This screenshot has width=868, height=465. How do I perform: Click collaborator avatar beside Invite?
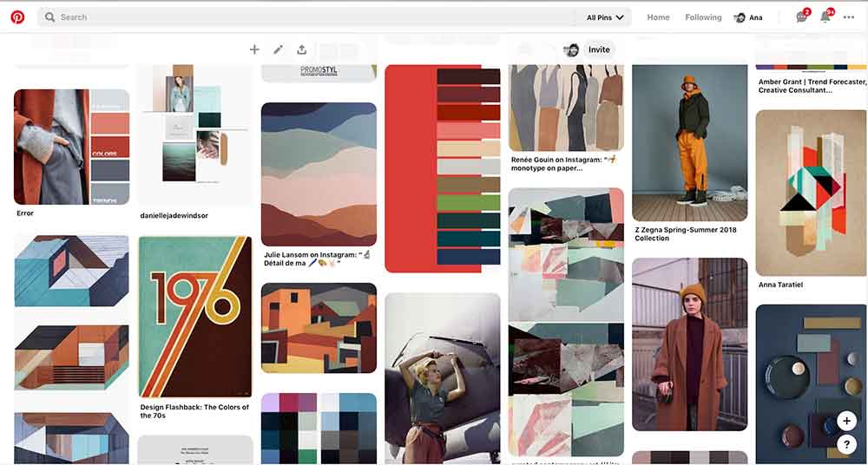coord(571,49)
